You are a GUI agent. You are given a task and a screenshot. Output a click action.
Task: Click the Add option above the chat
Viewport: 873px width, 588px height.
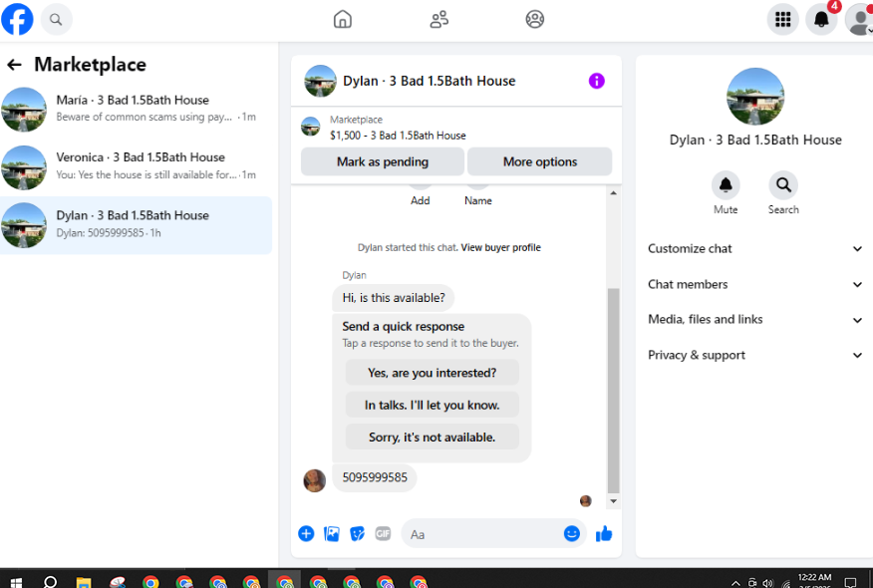coord(420,200)
